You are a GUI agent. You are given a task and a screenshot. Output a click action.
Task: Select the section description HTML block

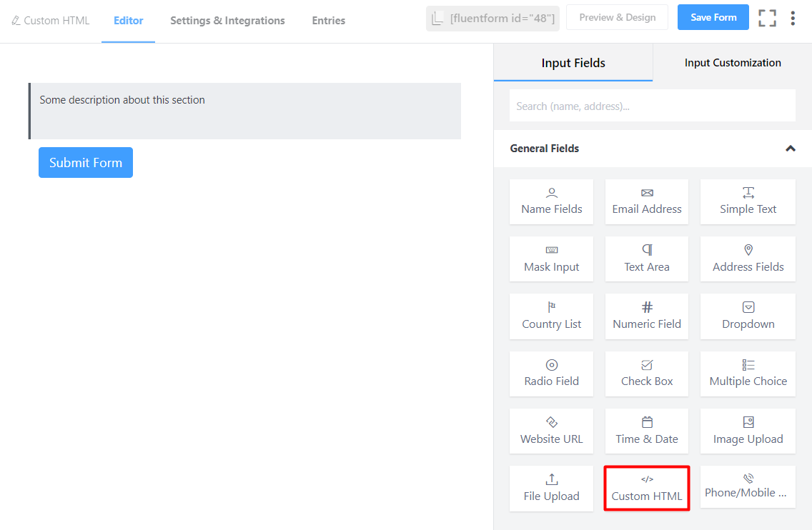point(244,111)
